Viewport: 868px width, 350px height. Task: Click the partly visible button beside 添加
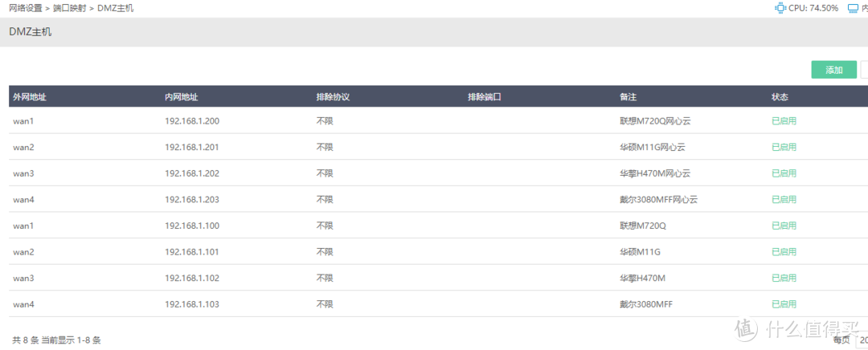pyautogui.click(x=864, y=70)
